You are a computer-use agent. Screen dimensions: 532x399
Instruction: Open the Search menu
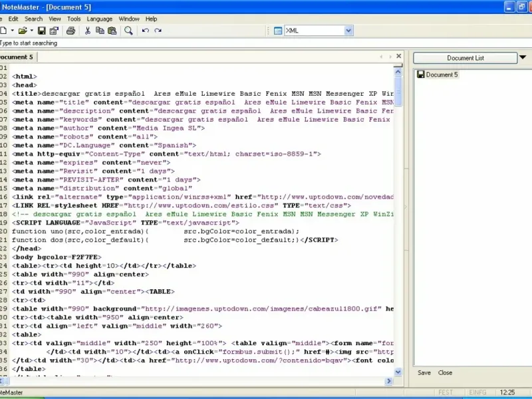34,19
